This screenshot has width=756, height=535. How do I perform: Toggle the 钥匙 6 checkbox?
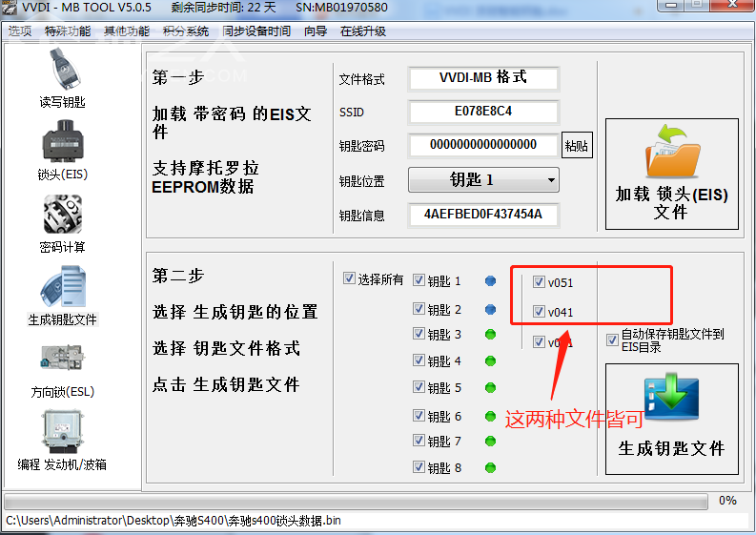(x=419, y=416)
